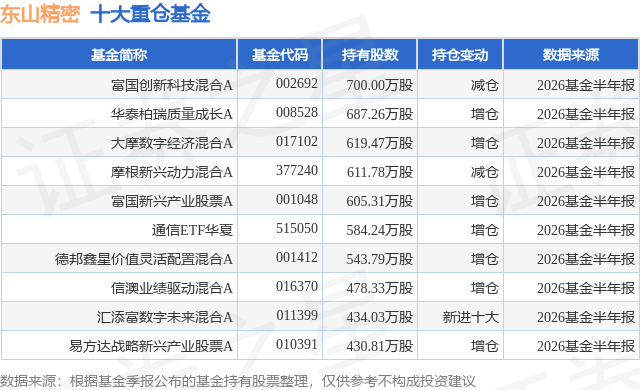
Task: Click the 十大重仓基金 heading
Action: [150, 14]
